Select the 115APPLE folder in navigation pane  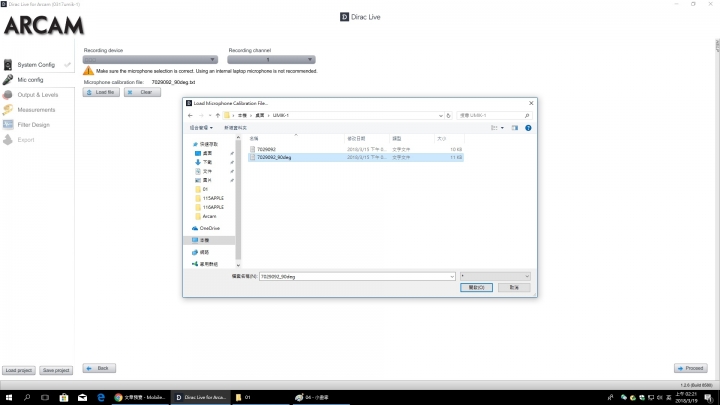tap(213, 198)
